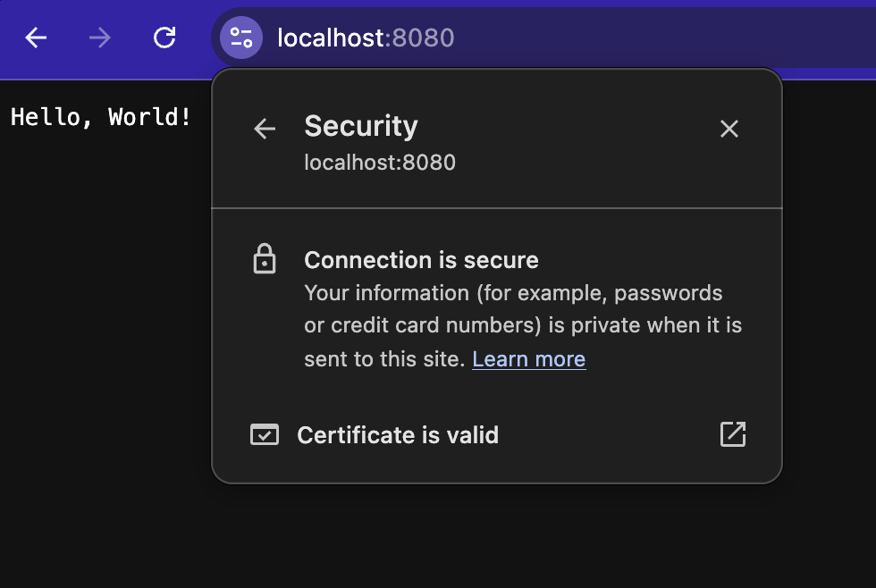Select the Certificate is valid entry
This screenshot has height=588, width=876.
(x=397, y=434)
